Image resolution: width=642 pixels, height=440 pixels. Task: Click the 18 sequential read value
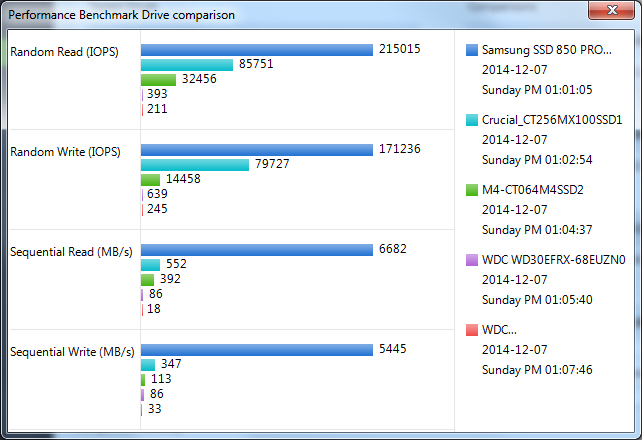coord(154,309)
